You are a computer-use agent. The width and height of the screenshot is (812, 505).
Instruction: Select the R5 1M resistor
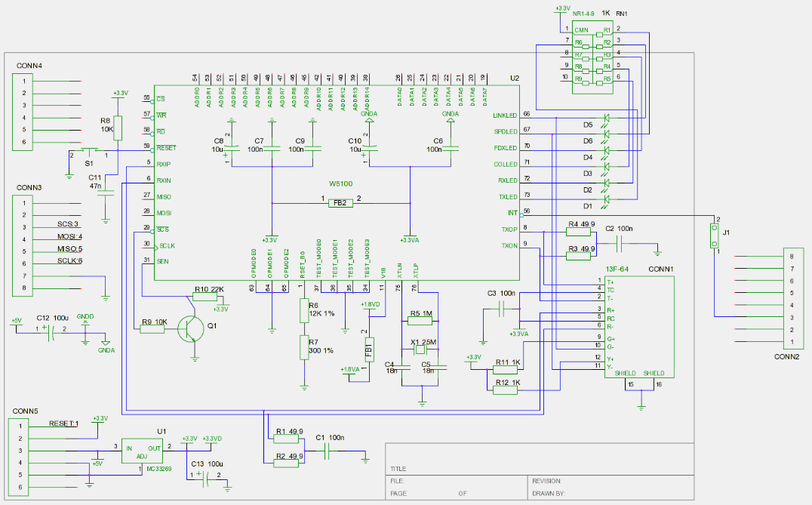coord(420,321)
